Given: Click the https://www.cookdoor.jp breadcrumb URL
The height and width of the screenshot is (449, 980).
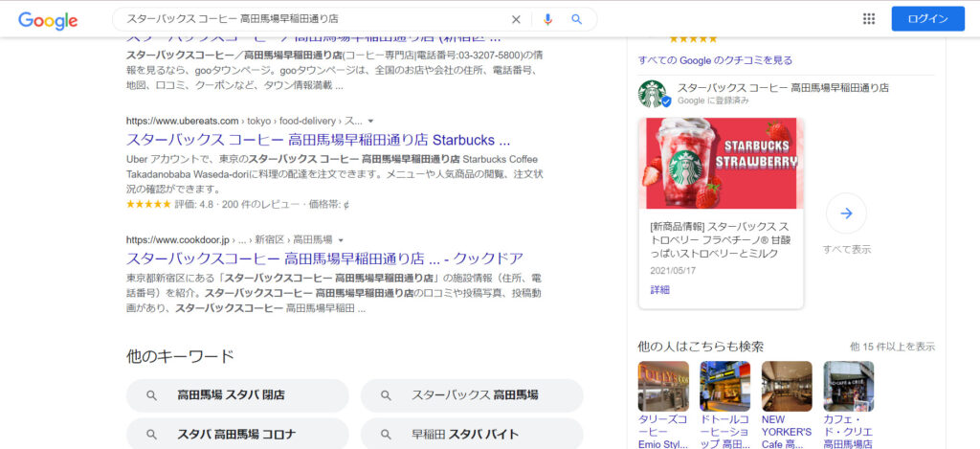Looking at the screenshot, I should pos(178,240).
